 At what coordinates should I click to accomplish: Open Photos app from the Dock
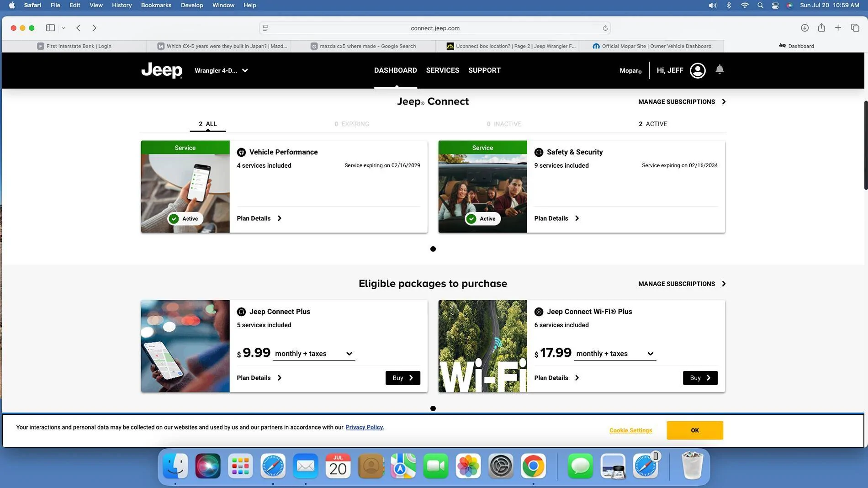468,466
